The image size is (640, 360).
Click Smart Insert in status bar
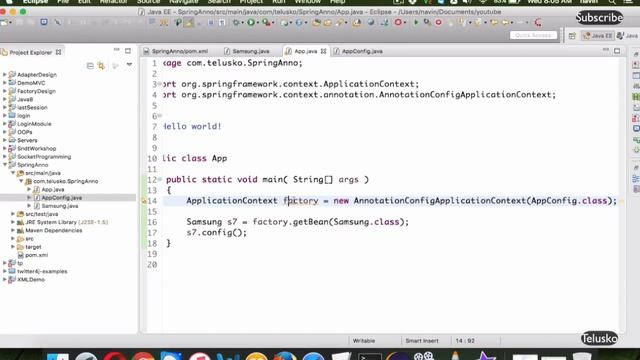[x=422, y=341]
